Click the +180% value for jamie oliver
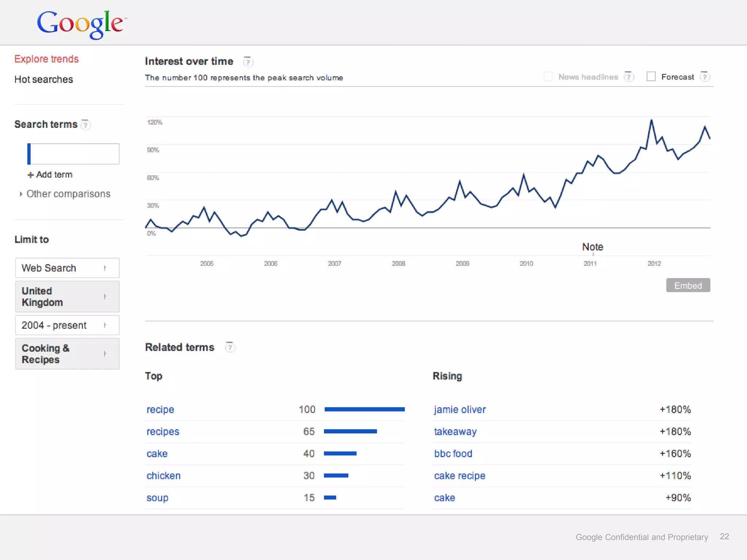 (675, 409)
